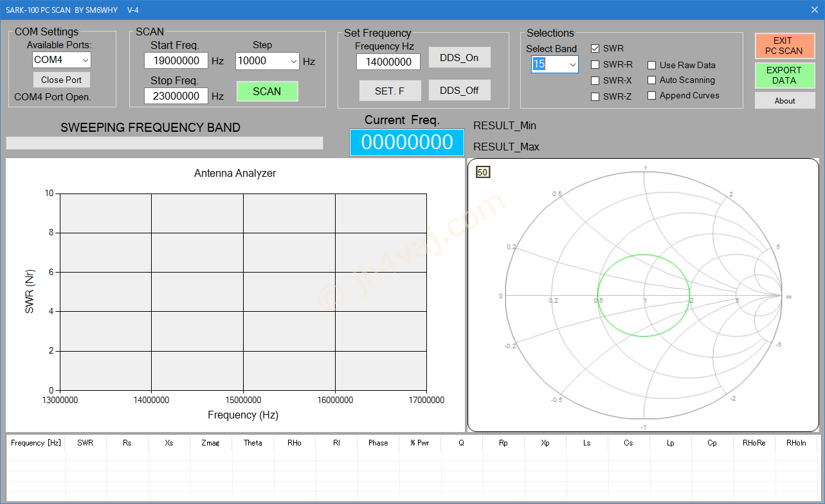Click the Xp column header
Screen dimensions: 825x504
[545, 442]
